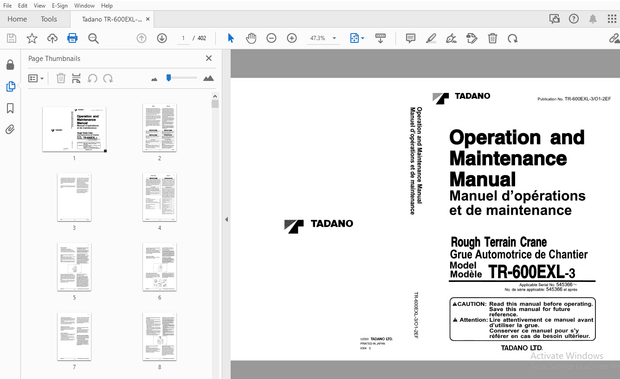The height and width of the screenshot is (379, 620).
Task: Click the Stamp tool icon
Action: click(x=472, y=38)
